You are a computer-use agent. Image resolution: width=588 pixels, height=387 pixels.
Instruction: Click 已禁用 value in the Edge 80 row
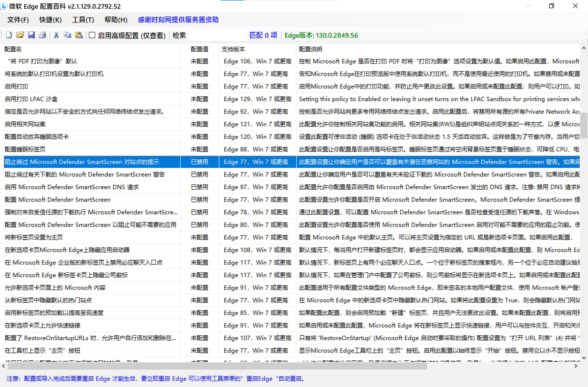pos(199,225)
